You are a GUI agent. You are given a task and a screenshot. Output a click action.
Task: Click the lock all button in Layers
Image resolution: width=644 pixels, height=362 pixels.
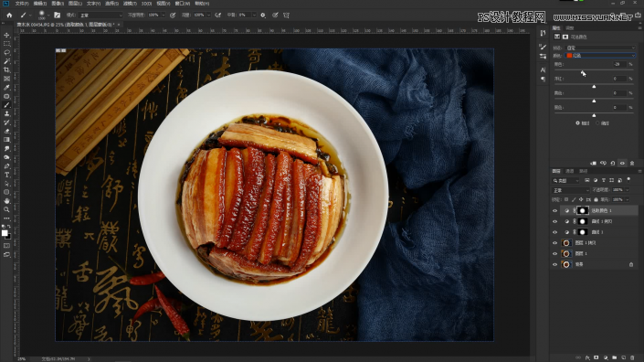pyautogui.click(x=596, y=199)
